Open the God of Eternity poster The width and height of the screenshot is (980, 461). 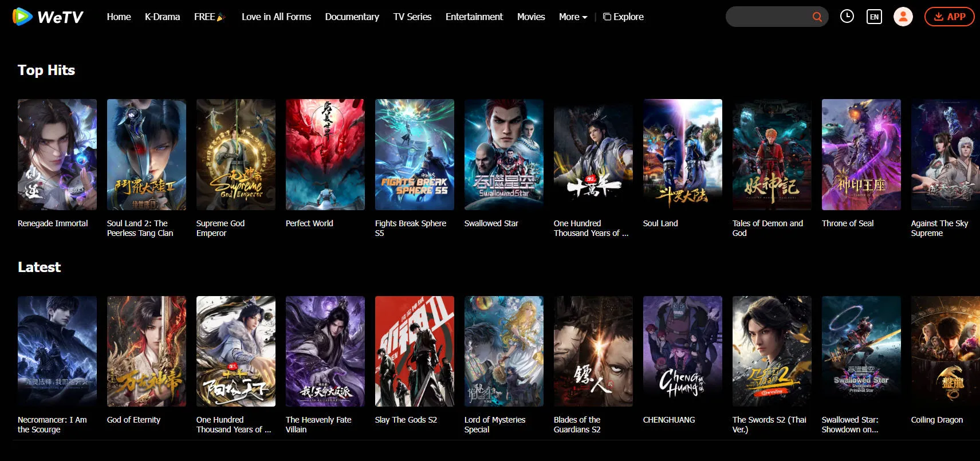coord(147,351)
